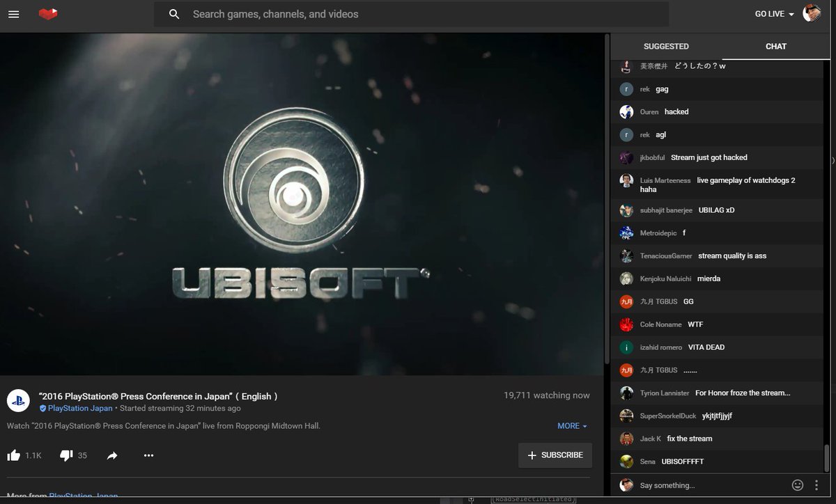Click the 'Started streaming 32 minutes ago' text
This screenshot has width=836, height=504.
click(180, 409)
